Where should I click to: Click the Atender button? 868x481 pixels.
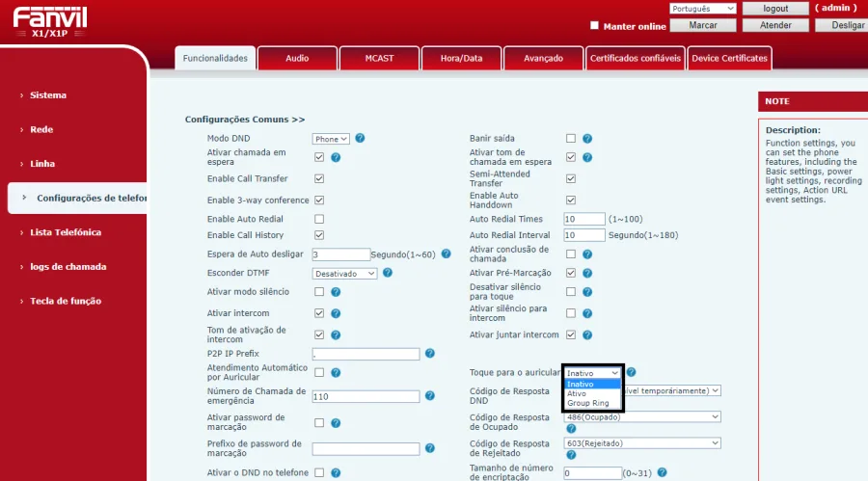pyautogui.click(x=775, y=25)
